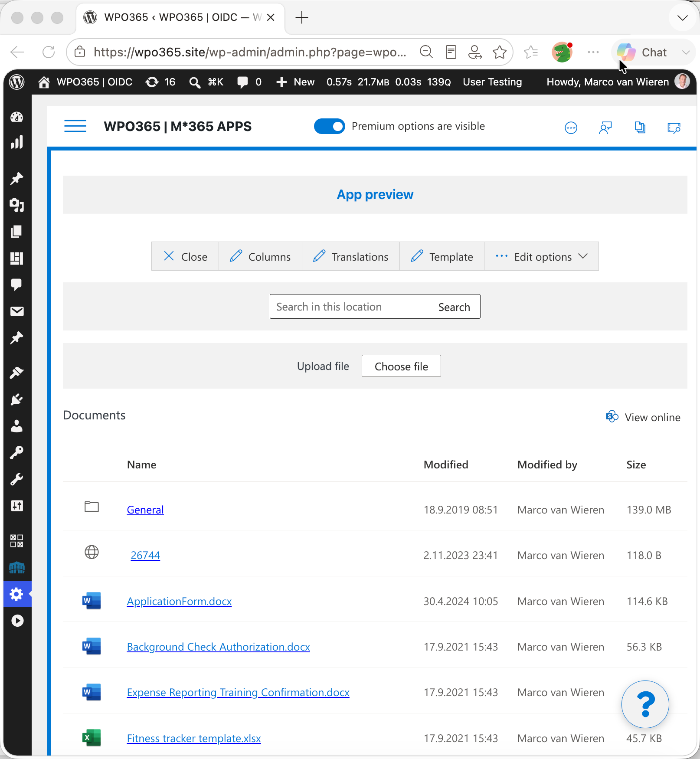This screenshot has width=700, height=759.
Task: Open the New content menu
Action: click(x=295, y=82)
